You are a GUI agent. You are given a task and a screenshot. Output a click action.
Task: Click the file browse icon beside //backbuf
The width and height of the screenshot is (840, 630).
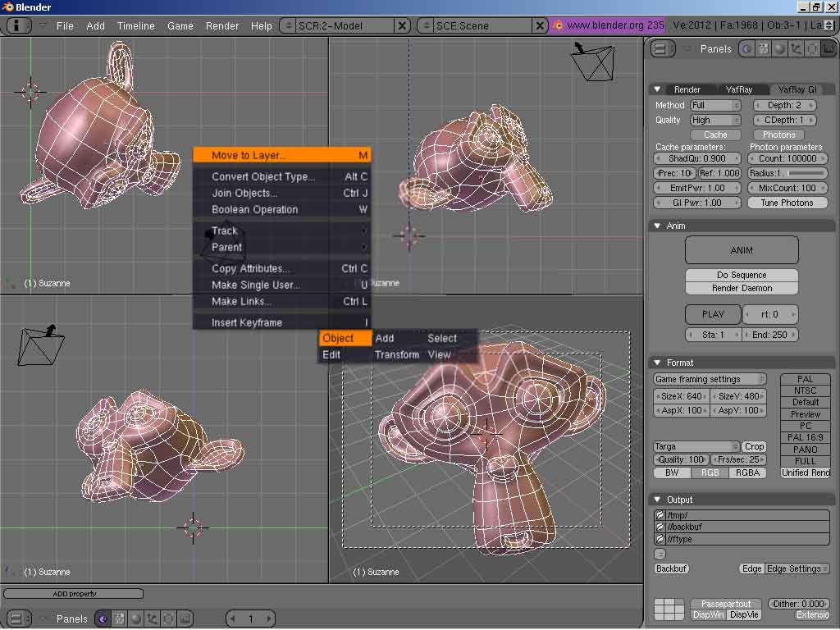[x=660, y=527]
